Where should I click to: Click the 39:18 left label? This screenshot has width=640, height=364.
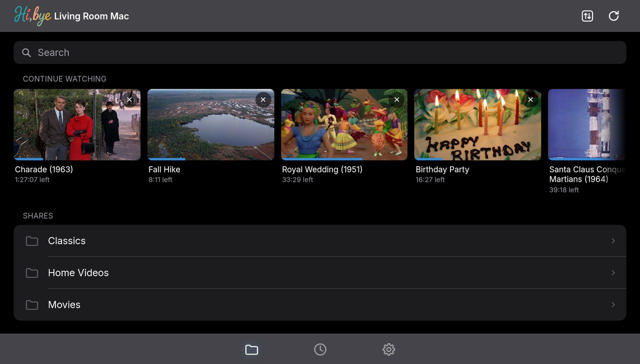[564, 190]
